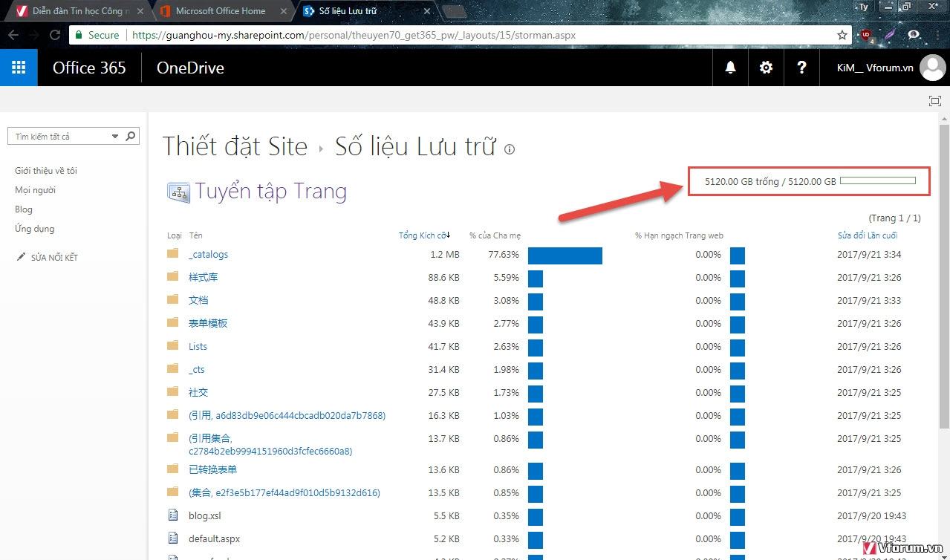Click the storage quota usage bar
This screenshot has height=560, width=950.
(877, 181)
